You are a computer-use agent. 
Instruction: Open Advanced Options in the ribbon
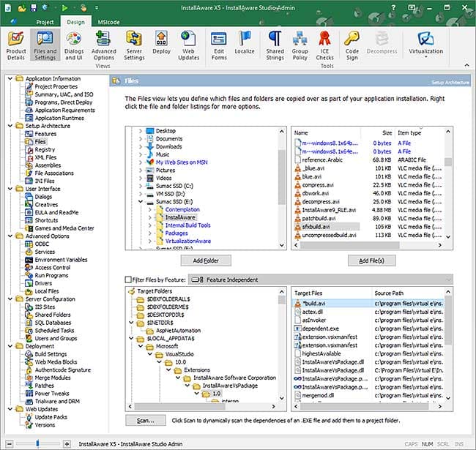coord(104,44)
